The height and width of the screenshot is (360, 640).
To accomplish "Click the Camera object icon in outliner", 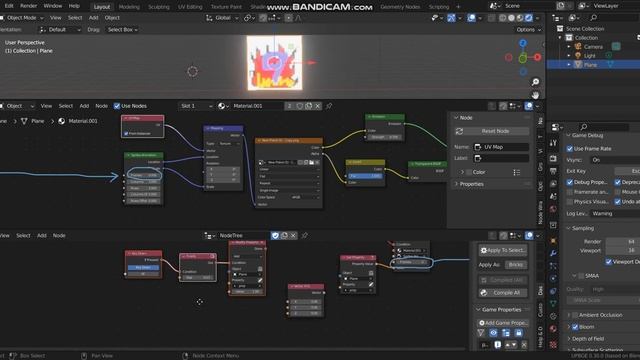I will pyautogui.click(x=578, y=47).
